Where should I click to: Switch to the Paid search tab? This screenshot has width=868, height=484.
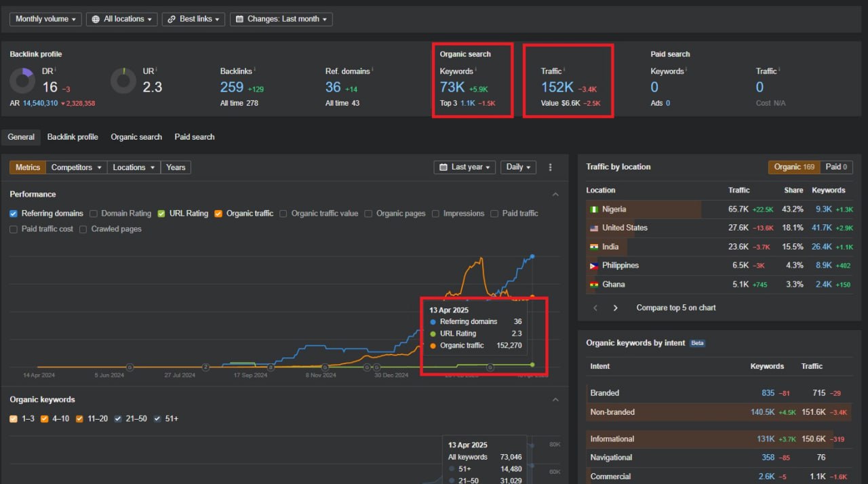tap(195, 137)
